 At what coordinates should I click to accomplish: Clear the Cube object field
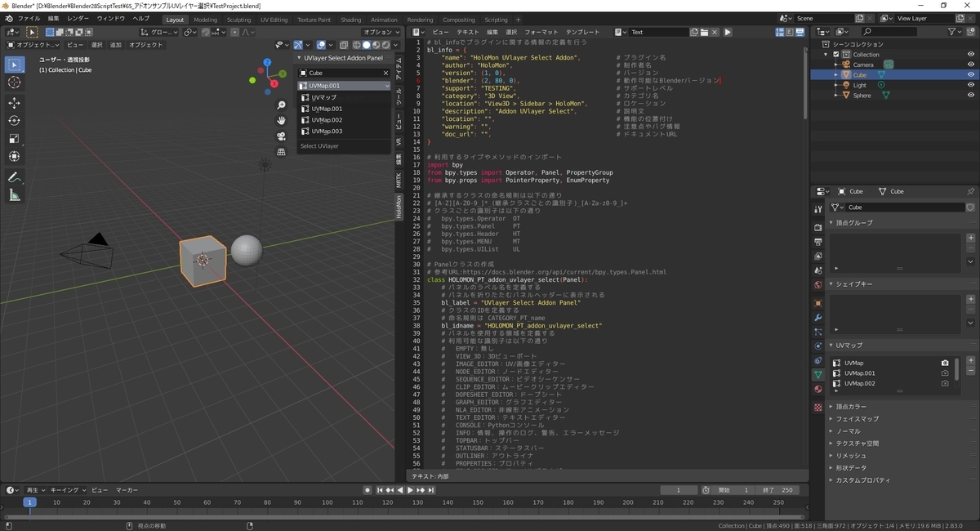386,73
